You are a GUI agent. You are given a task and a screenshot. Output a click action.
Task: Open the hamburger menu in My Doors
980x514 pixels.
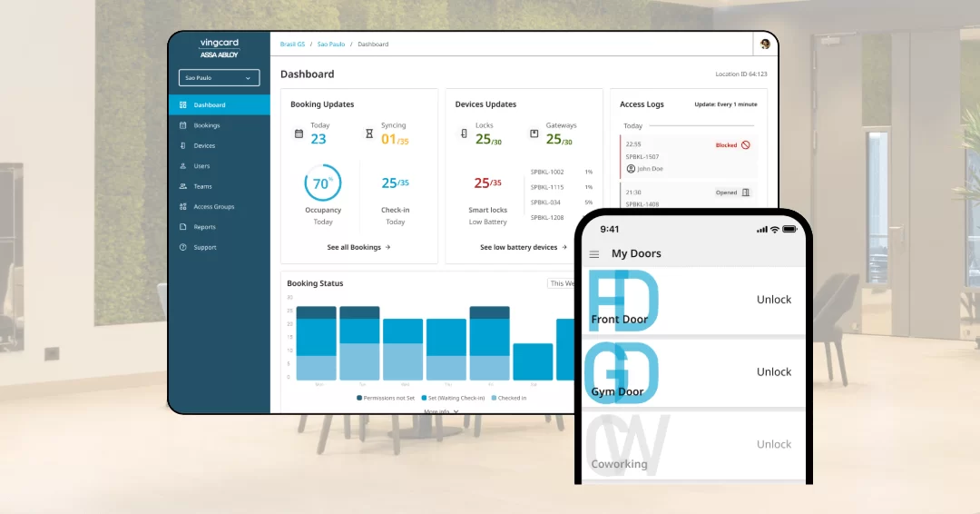pyautogui.click(x=594, y=254)
